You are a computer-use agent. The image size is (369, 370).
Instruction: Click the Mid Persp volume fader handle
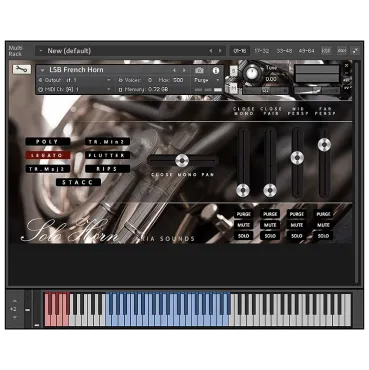[297, 158]
